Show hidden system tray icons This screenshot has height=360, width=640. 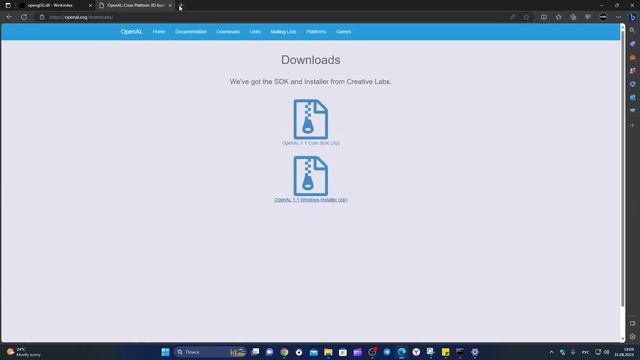coord(551,352)
